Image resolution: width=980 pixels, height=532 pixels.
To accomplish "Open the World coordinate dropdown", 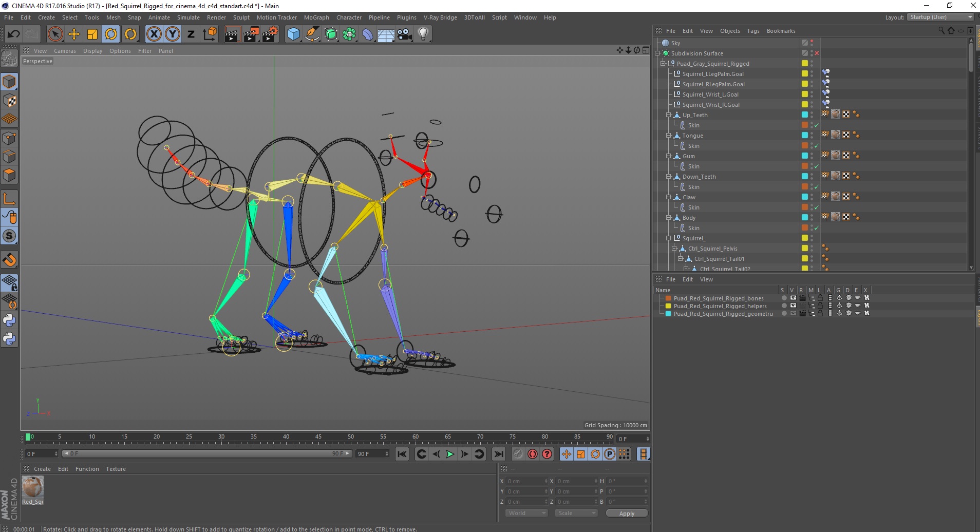I will [x=526, y=513].
